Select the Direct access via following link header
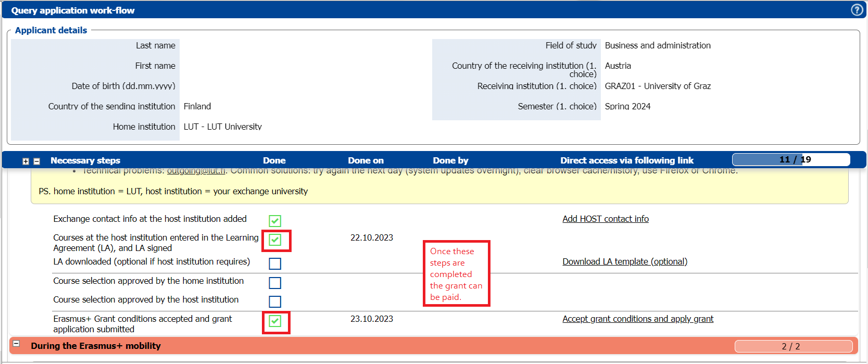The image size is (868, 364). tap(626, 160)
